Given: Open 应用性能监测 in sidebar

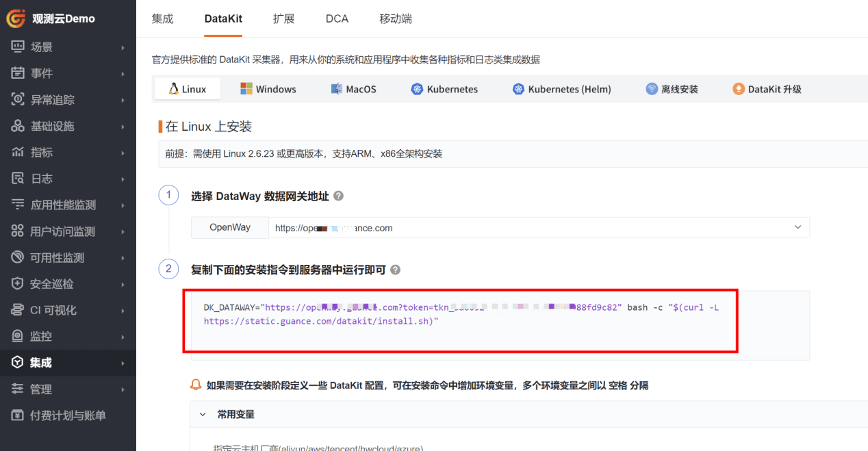Looking at the screenshot, I should click(68, 205).
